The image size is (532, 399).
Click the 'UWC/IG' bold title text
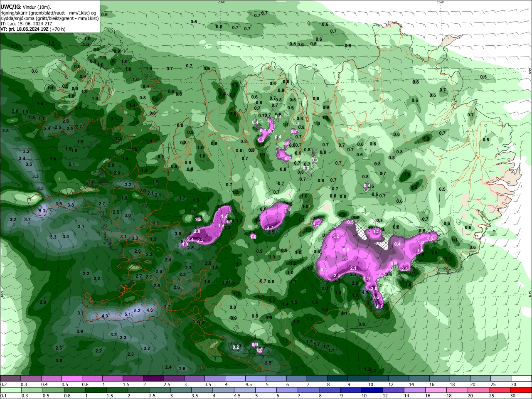click(10, 7)
